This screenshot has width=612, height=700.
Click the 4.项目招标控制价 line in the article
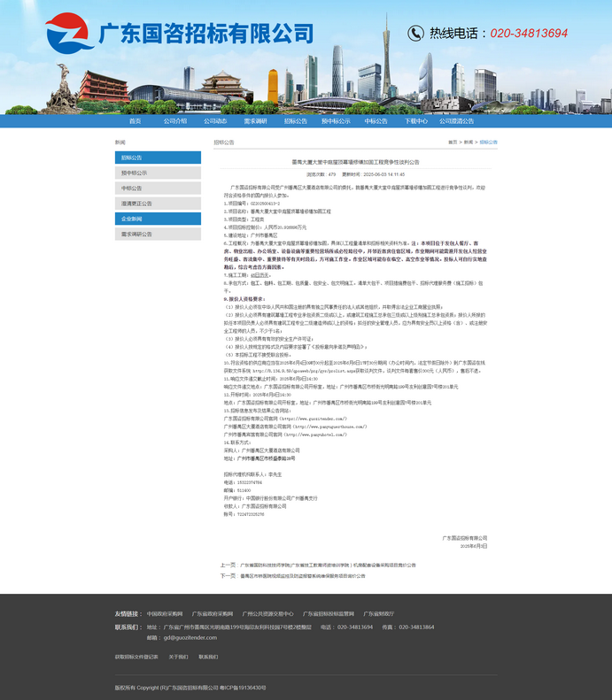(265, 227)
